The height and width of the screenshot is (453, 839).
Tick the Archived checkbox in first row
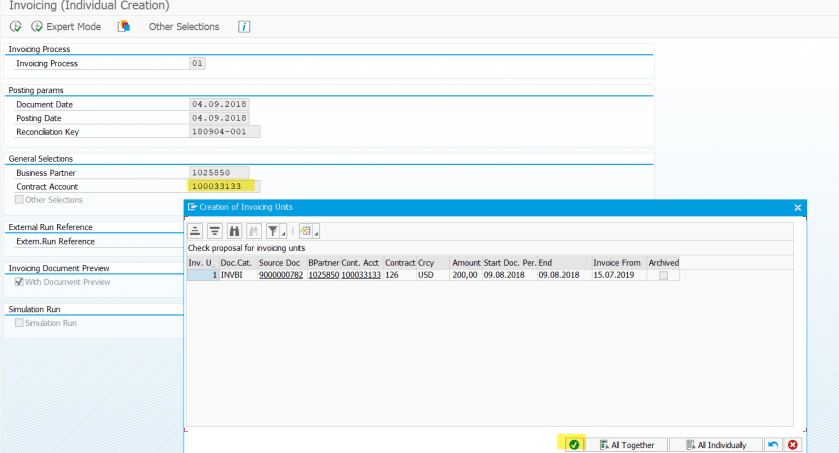point(664,275)
